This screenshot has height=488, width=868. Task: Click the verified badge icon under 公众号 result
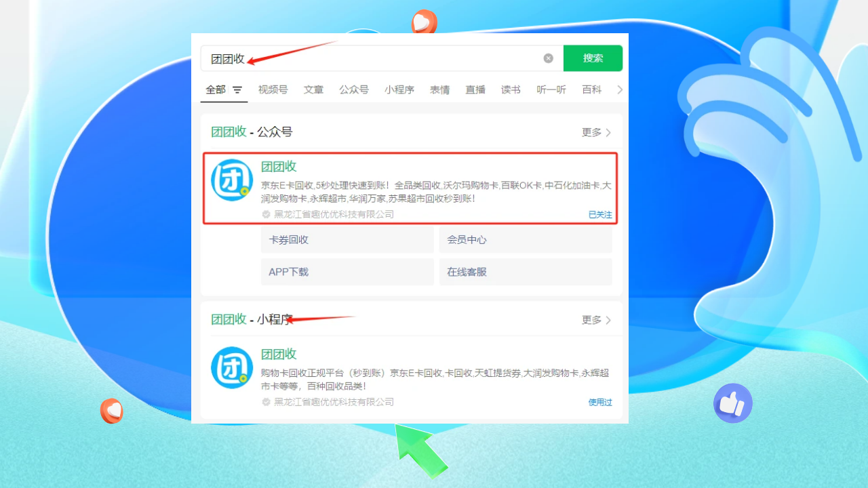[x=267, y=215]
